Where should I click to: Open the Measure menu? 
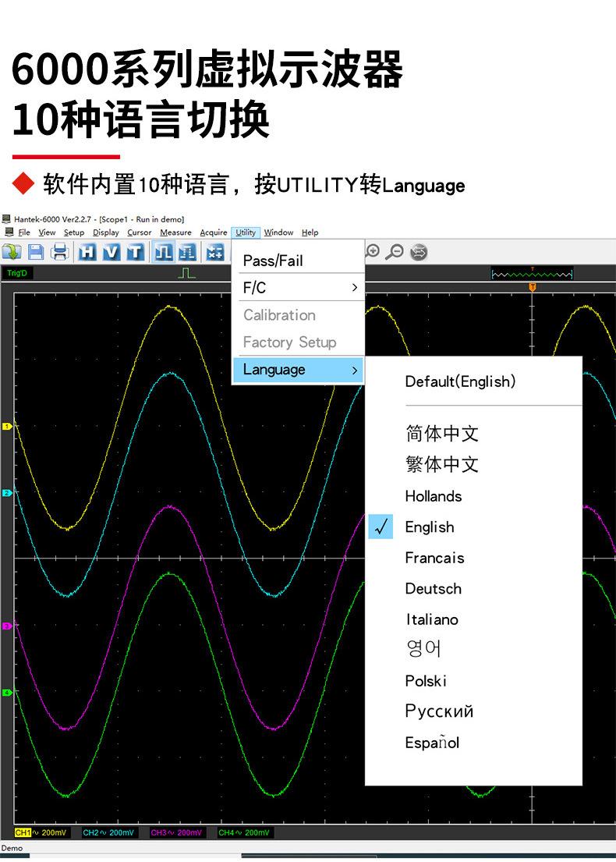[x=175, y=232]
